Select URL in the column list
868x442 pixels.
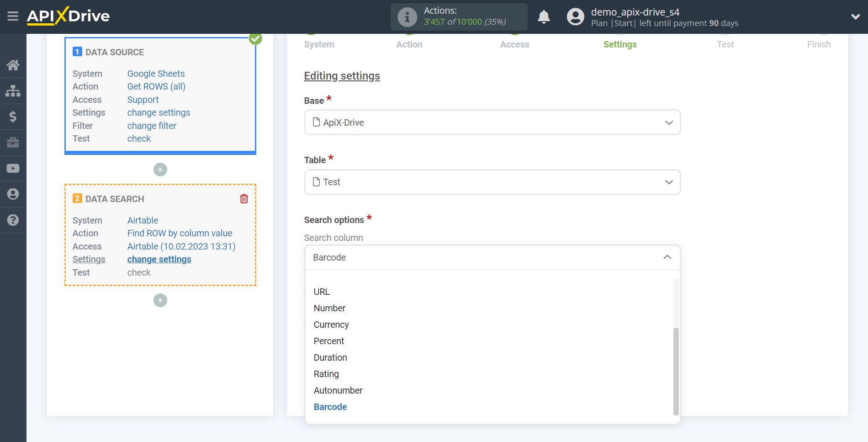coord(322,292)
